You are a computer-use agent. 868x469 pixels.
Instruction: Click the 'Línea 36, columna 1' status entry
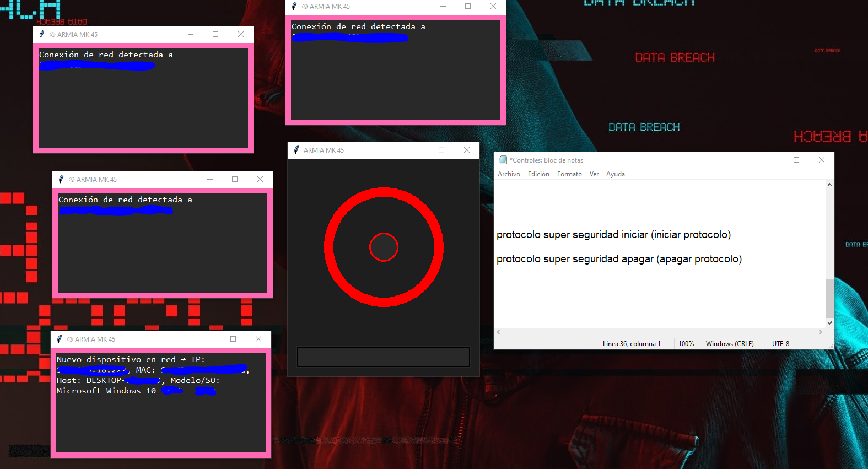632,344
